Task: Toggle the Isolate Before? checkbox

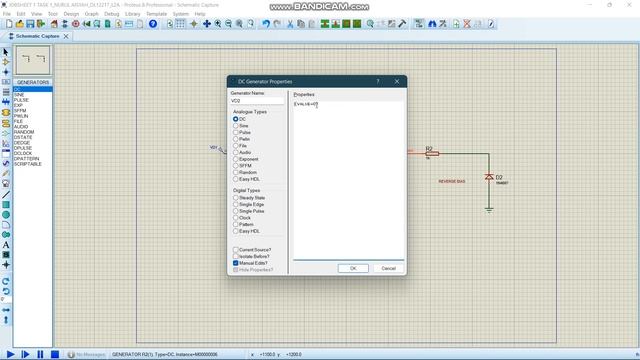Action: point(236,256)
